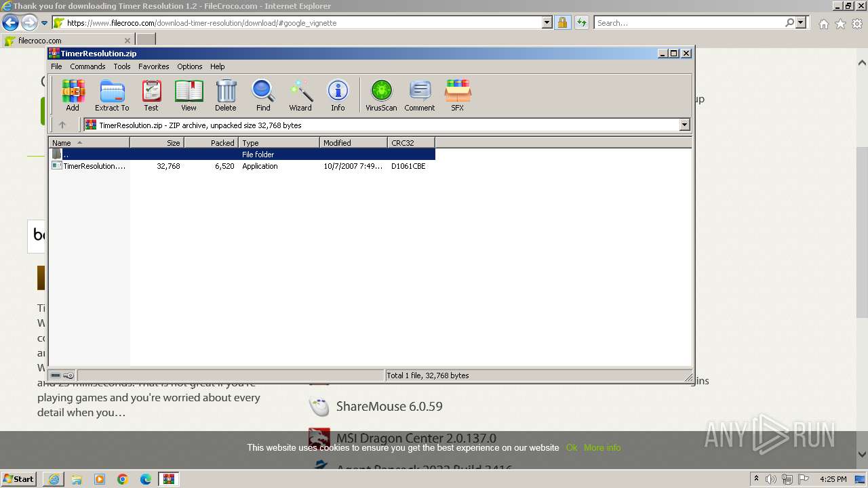Viewport: 868px width, 488px height.
Task: Open the WinRAR File menu
Action: tap(56, 66)
